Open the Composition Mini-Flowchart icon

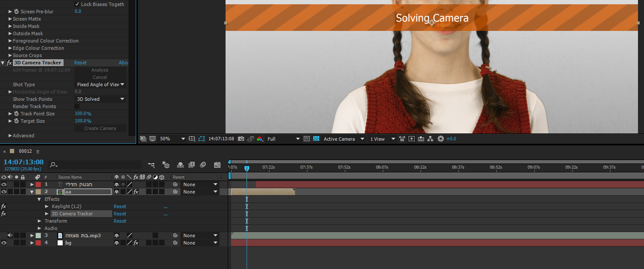pyautogui.click(x=151, y=165)
